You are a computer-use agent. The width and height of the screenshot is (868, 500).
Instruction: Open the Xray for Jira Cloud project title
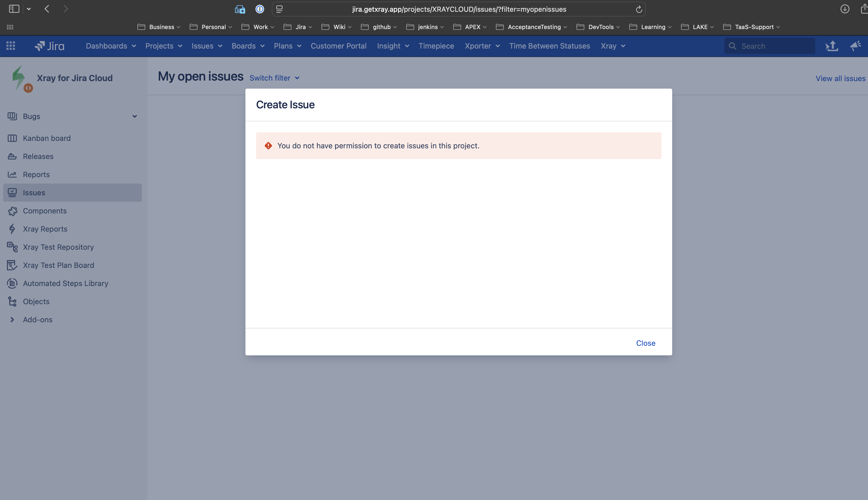pos(74,78)
